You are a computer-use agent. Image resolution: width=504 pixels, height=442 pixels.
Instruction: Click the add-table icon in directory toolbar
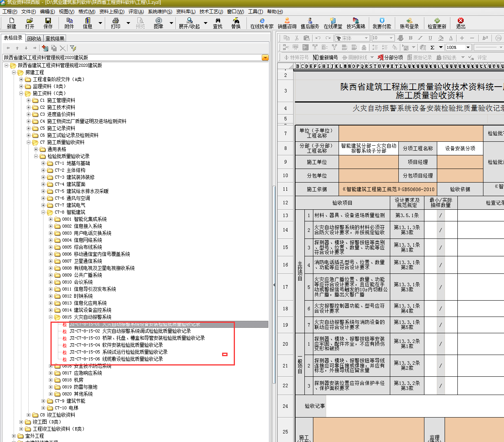tap(45, 48)
